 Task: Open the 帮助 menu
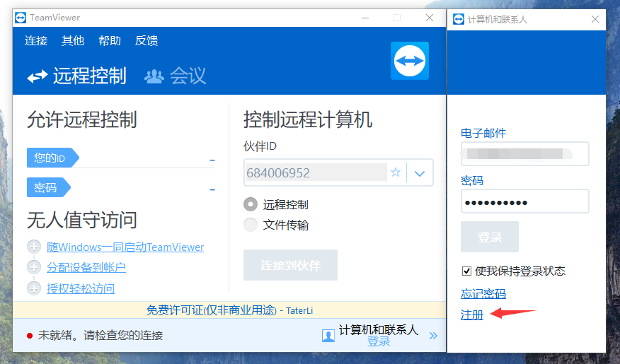(110, 40)
